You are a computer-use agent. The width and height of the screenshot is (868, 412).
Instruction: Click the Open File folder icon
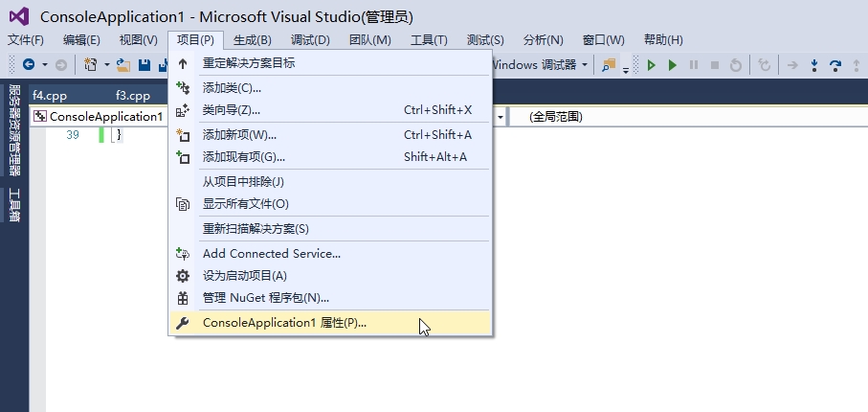(122, 65)
